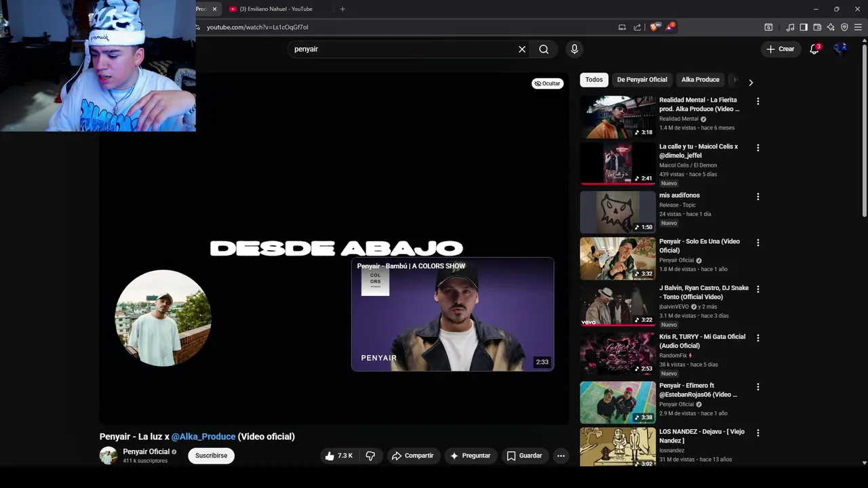Open Leo AI assistant icon

[x=831, y=27]
